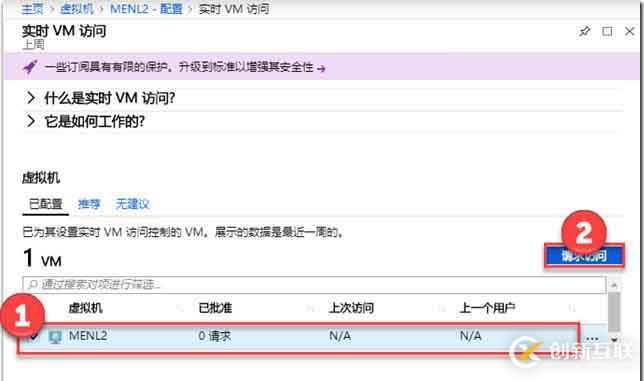Click the table vertical scrollbar thumb
Image resolution: width=644 pixels, height=381 pixels.
(x=614, y=312)
